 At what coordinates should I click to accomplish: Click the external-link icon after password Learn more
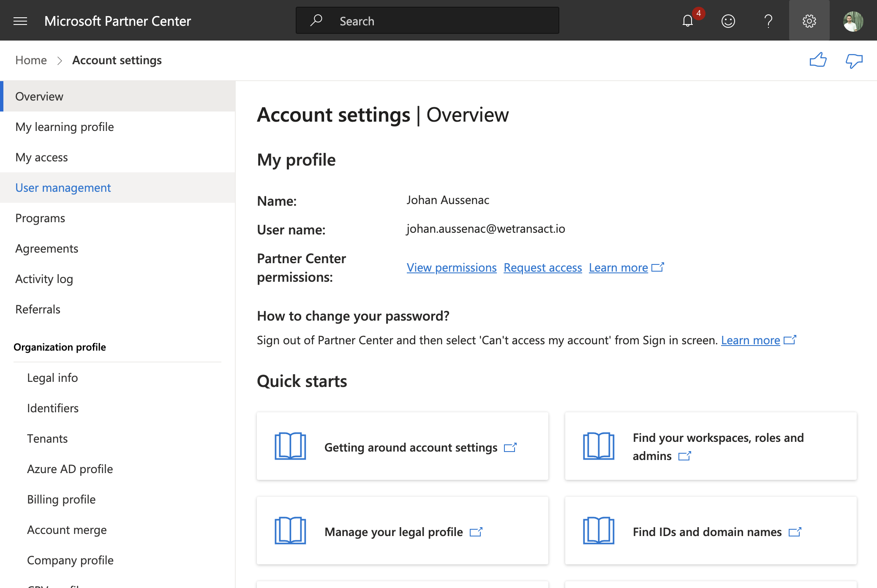point(790,340)
